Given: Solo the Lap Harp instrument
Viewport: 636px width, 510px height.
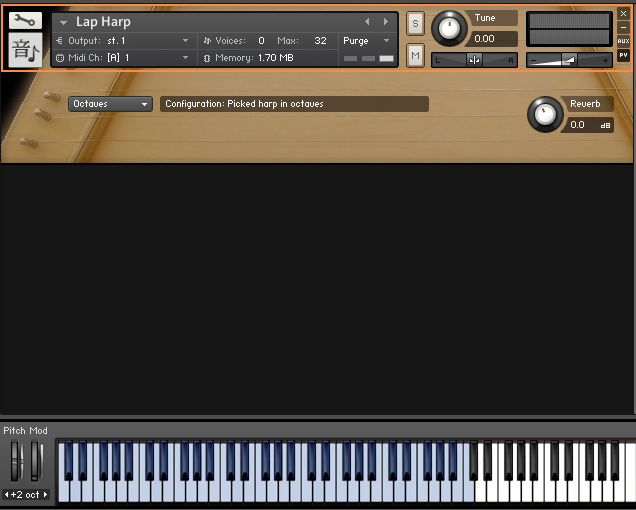Looking at the screenshot, I should tap(415, 23).
